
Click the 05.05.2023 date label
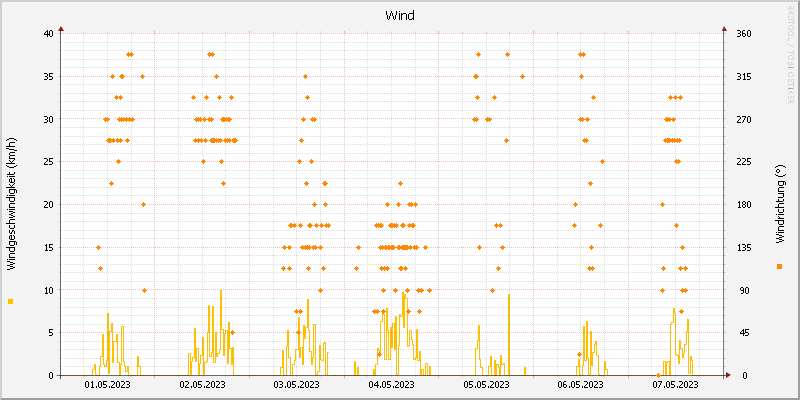(x=486, y=384)
